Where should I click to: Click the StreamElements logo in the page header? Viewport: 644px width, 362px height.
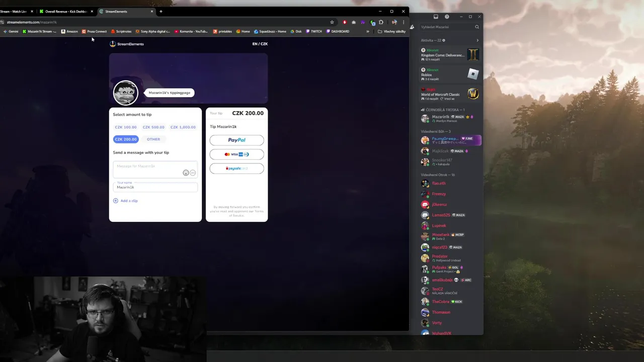click(x=127, y=44)
